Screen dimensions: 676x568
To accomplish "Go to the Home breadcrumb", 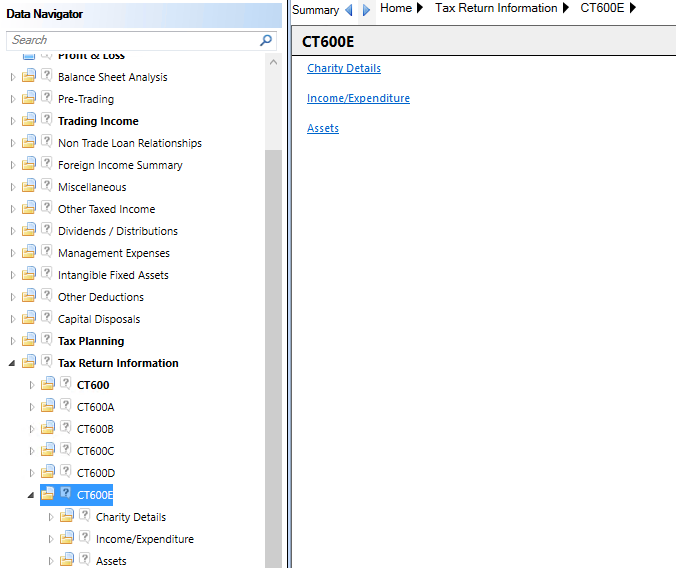I will [396, 8].
